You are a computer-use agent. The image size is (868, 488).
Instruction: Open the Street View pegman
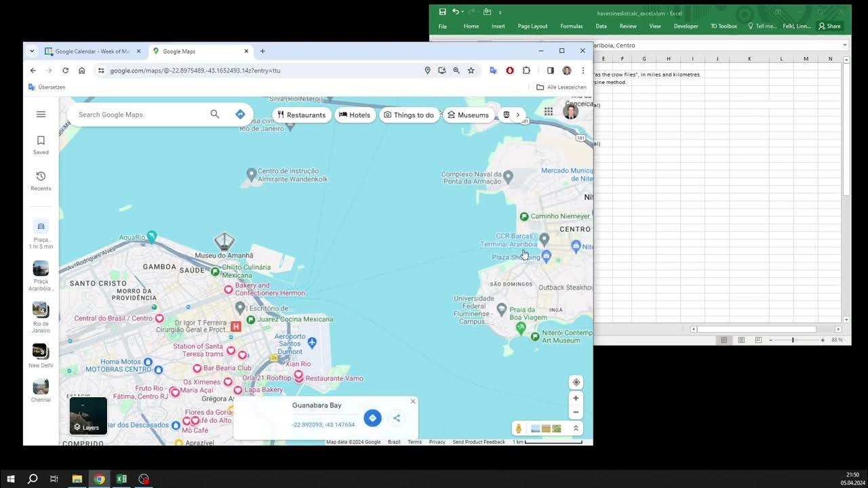pyautogui.click(x=519, y=428)
